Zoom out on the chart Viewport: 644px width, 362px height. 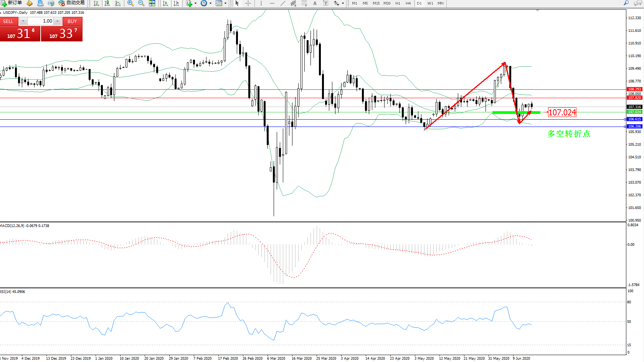[x=141, y=3]
